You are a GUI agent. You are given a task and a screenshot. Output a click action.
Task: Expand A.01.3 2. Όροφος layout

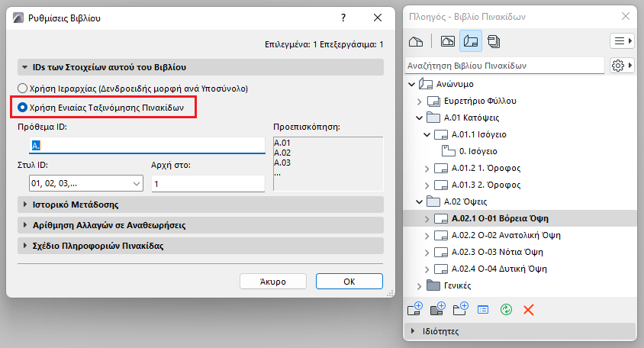pos(427,185)
